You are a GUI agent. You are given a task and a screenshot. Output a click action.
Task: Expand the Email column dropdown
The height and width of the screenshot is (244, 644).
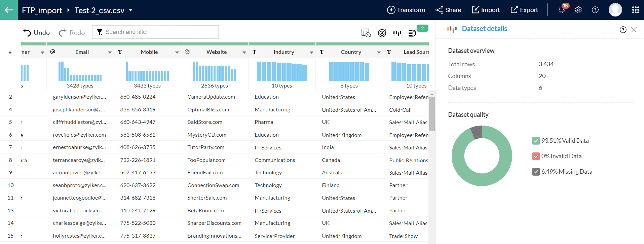tap(110, 52)
